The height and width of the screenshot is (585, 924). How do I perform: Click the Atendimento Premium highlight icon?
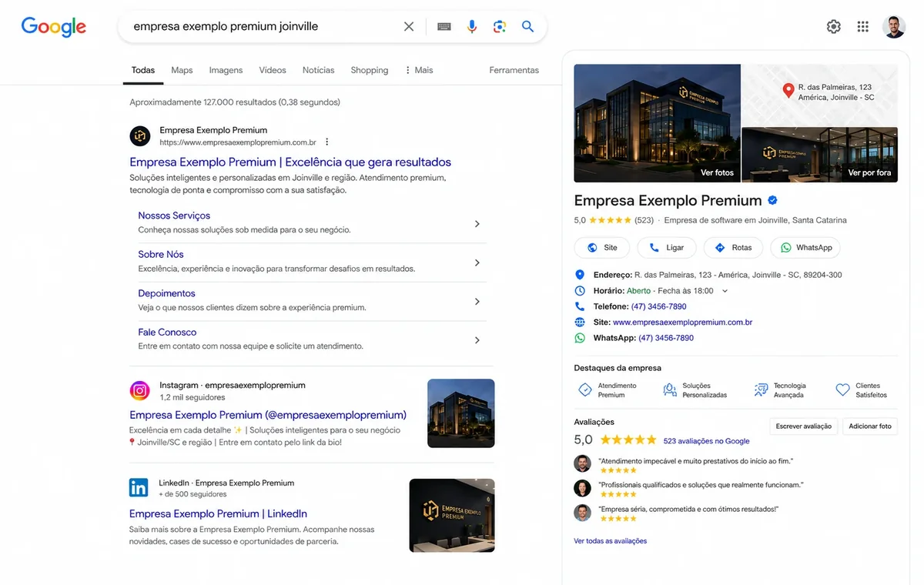(x=585, y=390)
